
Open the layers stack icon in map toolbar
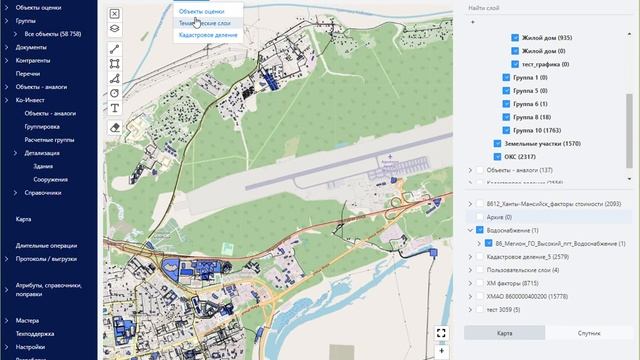tap(115, 29)
